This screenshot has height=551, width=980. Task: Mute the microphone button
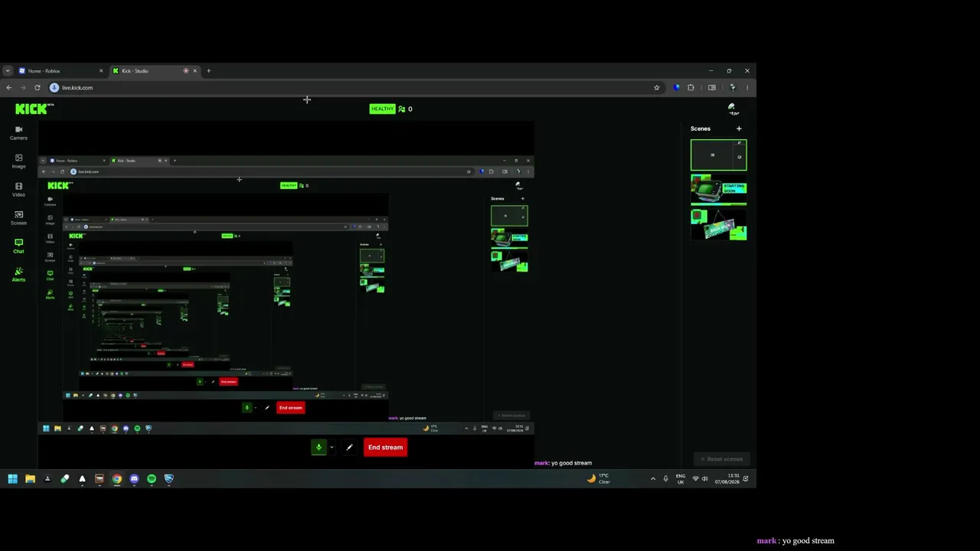(318, 448)
